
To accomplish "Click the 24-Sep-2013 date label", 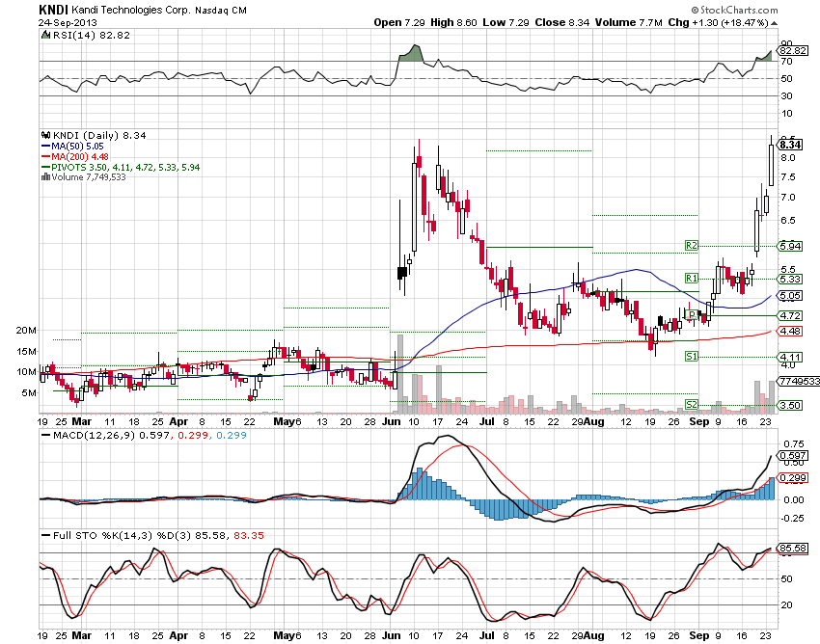I will 68,23.
